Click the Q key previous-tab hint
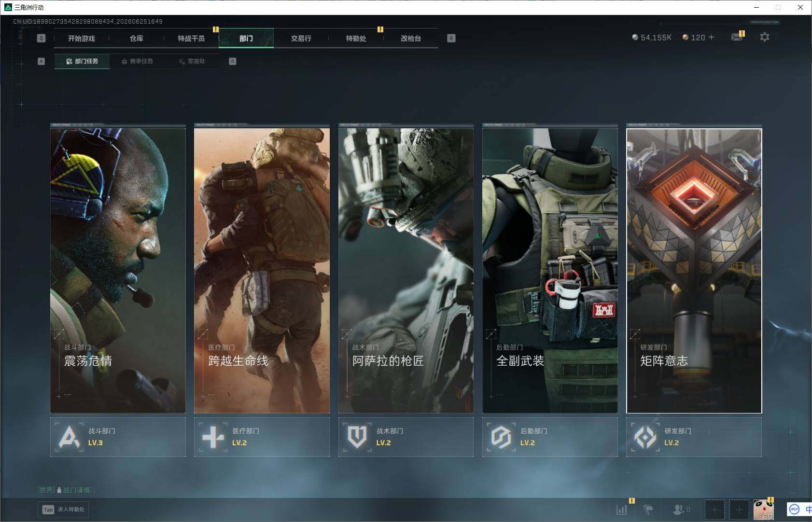Viewport: 812px width, 522px height. (x=41, y=38)
